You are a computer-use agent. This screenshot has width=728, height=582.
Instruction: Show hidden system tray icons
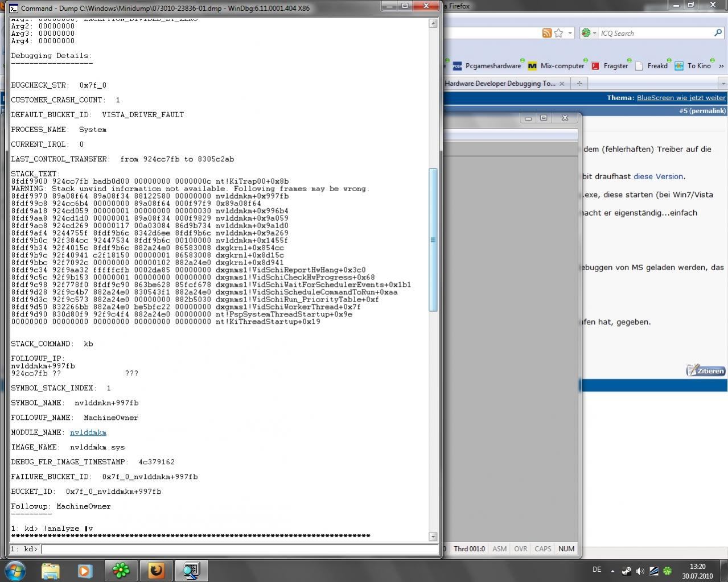coord(613,571)
